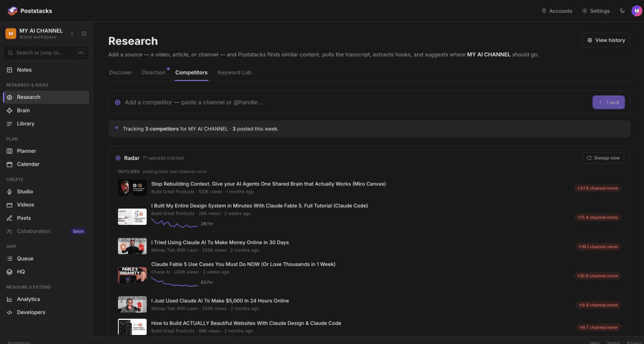Click the Brain icon in sidebar
This screenshot has width=644, height=344.
pos(9,111)
